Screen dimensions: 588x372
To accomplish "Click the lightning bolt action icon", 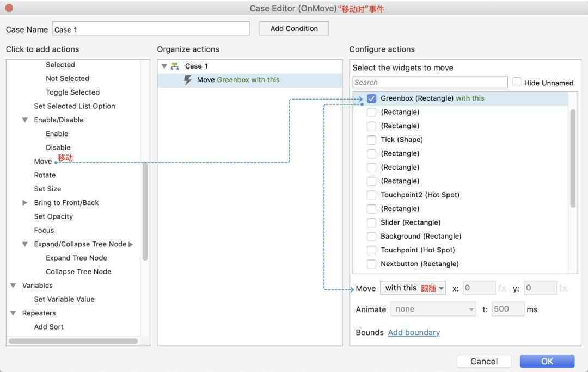I will click(187, 80).
